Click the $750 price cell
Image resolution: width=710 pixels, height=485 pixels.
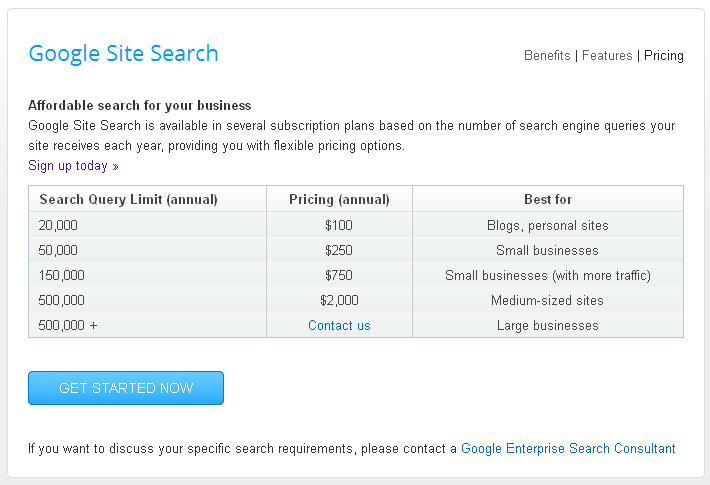(339, 275)
